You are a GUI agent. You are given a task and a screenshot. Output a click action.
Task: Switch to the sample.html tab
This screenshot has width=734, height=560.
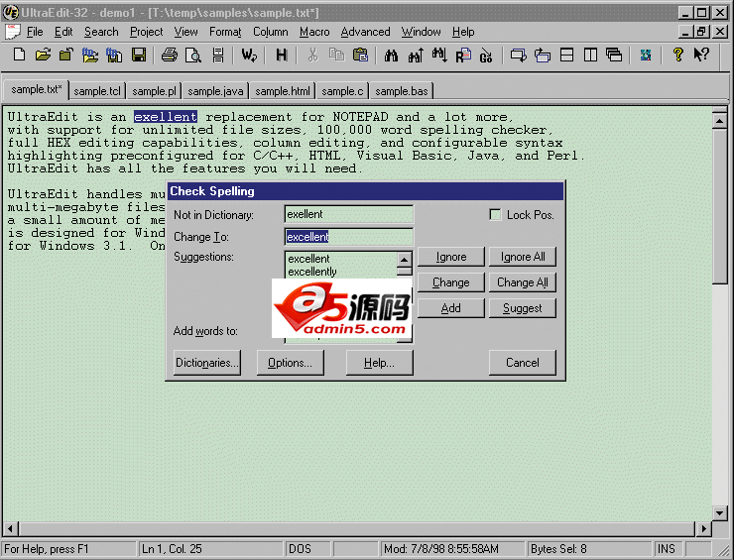[x=283, y=91]
